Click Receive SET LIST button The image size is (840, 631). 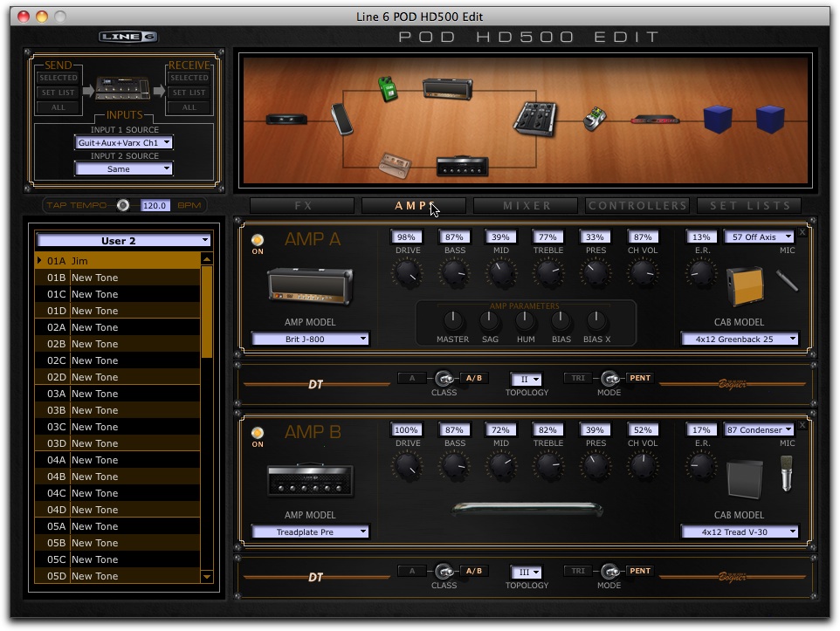(x=189, y=93)
